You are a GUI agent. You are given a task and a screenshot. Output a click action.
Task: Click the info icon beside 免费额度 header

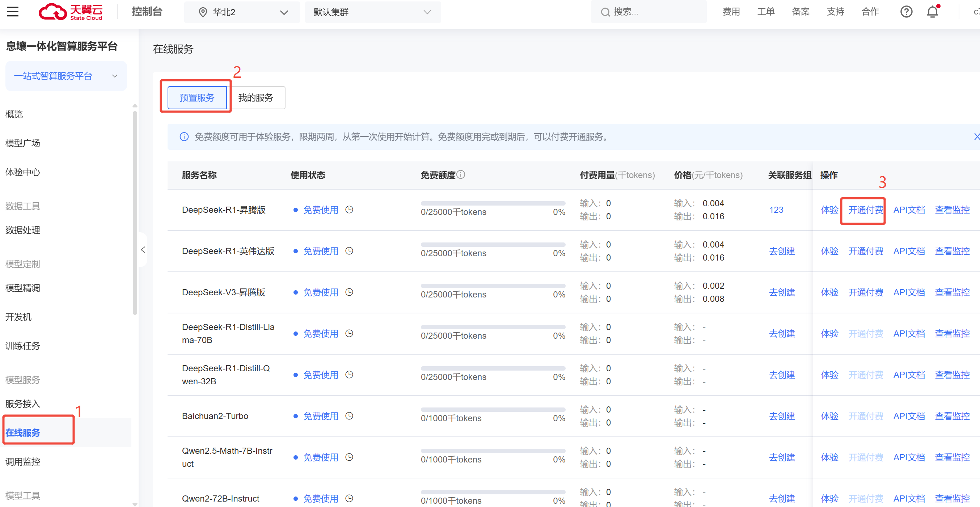tap(461, 174)
